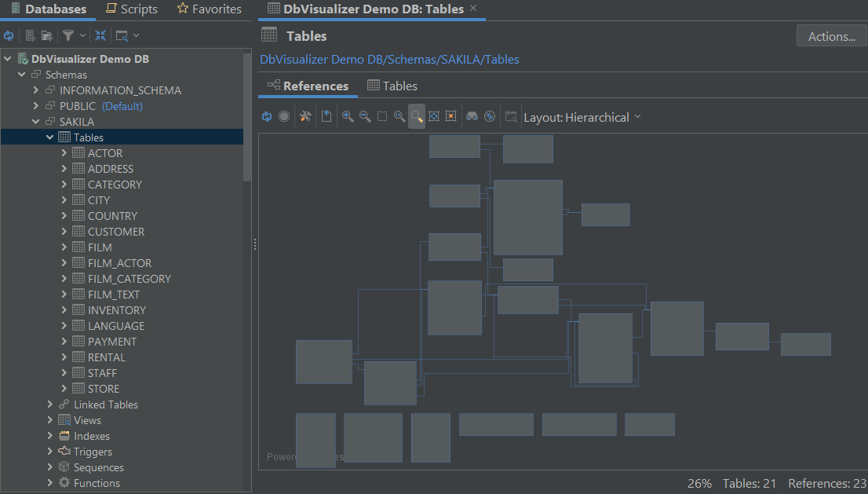Viewport: 868px width, 494px height.
Task: Select the INVENTORY table row
Action: pyautogui.click(x=122, y=310)
